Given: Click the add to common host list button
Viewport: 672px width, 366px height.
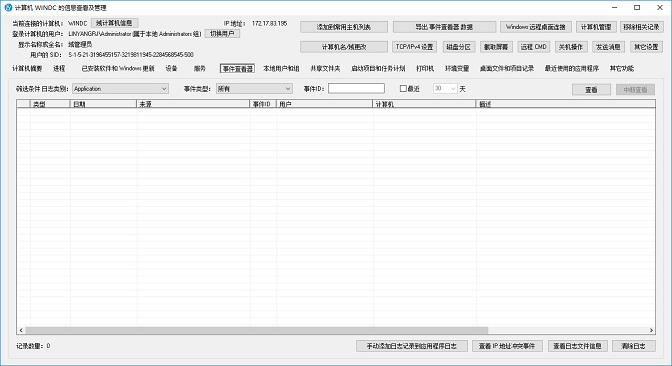Looking at the screenshot, I should 344,27.
